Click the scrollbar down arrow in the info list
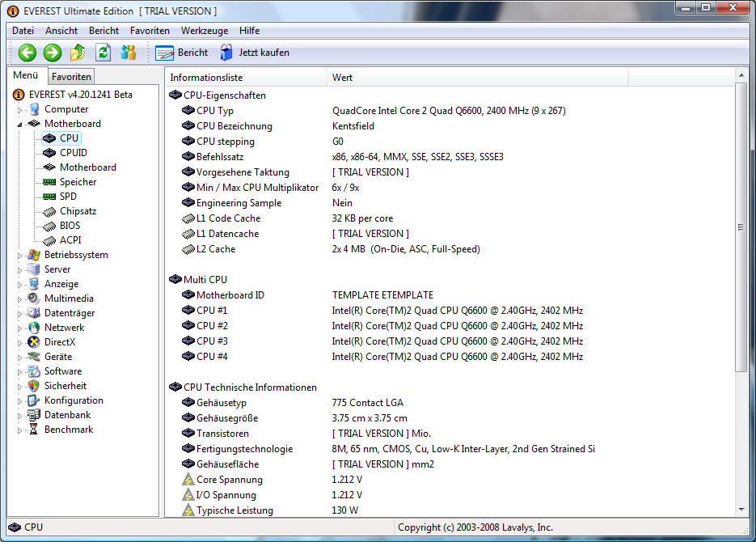This screenshot has height=542, width=756. coord(741,510)
